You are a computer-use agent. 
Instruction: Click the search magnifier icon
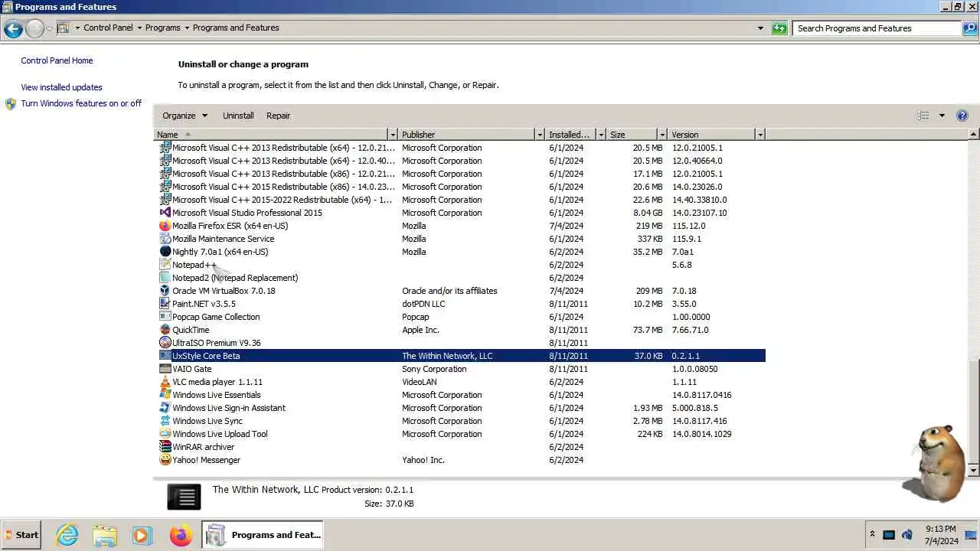[x=969, y=28]
